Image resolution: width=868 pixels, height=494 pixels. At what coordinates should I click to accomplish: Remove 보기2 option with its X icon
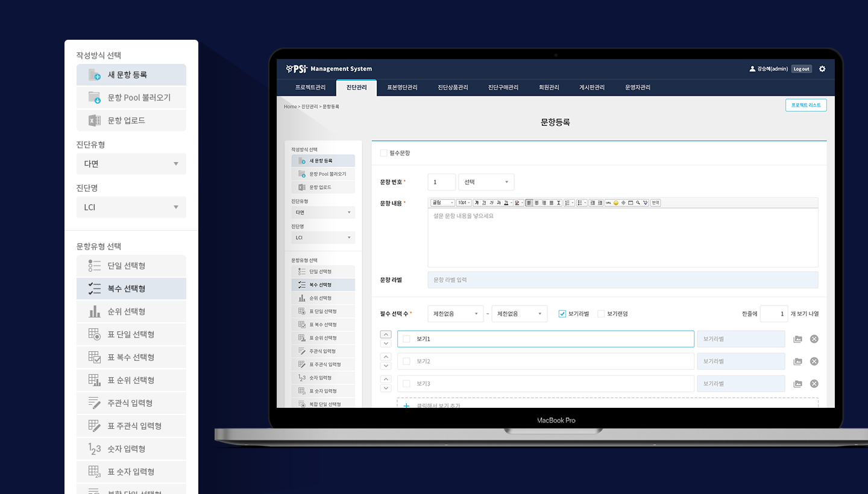(814, 361)
